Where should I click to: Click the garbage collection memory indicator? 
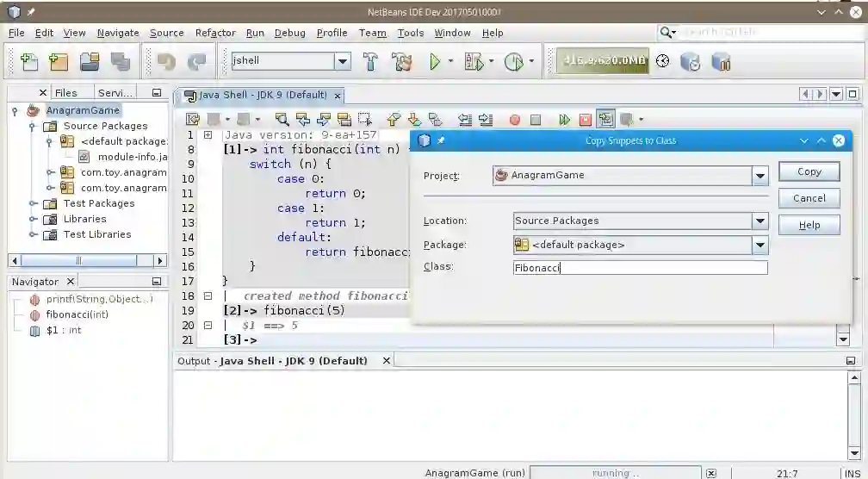pos(603,60)
